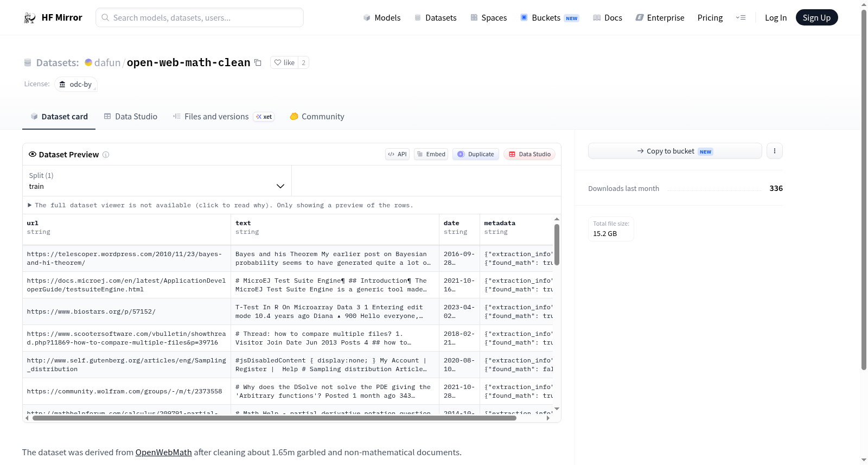Open Data Studio from preview header
Image resolution: width=868 pixels, height=465 pixels.
529,154
